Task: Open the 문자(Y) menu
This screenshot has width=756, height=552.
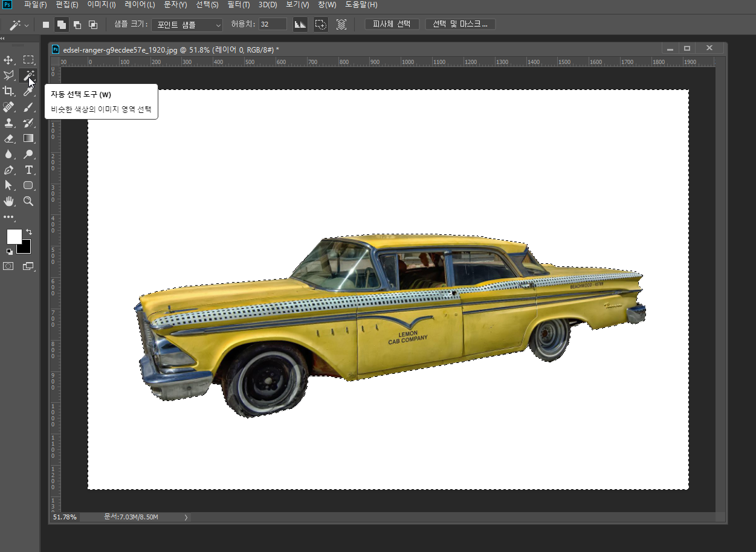Action: click(175, 5)
